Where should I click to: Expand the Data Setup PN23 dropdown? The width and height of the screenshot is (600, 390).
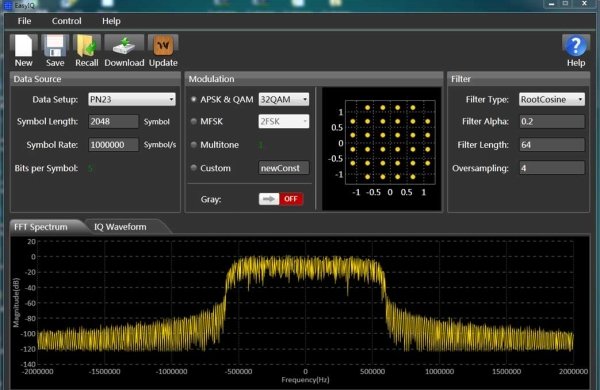click(132, 99)
